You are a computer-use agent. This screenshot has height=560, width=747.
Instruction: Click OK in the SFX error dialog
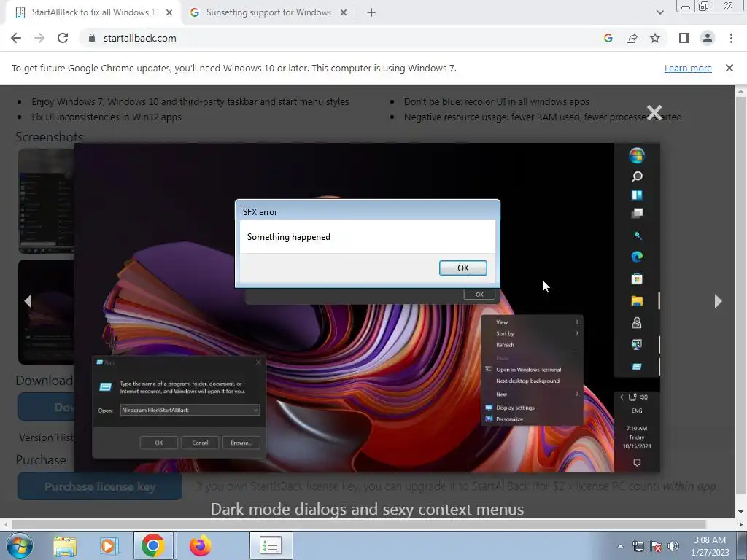[462, 268]
